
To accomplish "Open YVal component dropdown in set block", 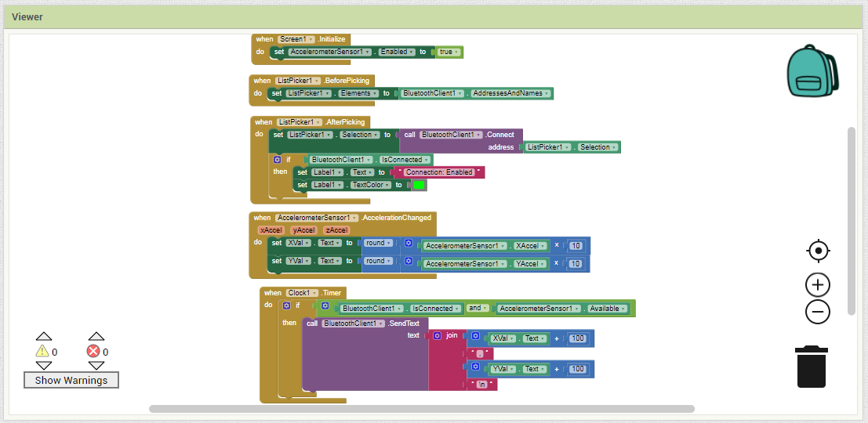I will coord(299,261).
